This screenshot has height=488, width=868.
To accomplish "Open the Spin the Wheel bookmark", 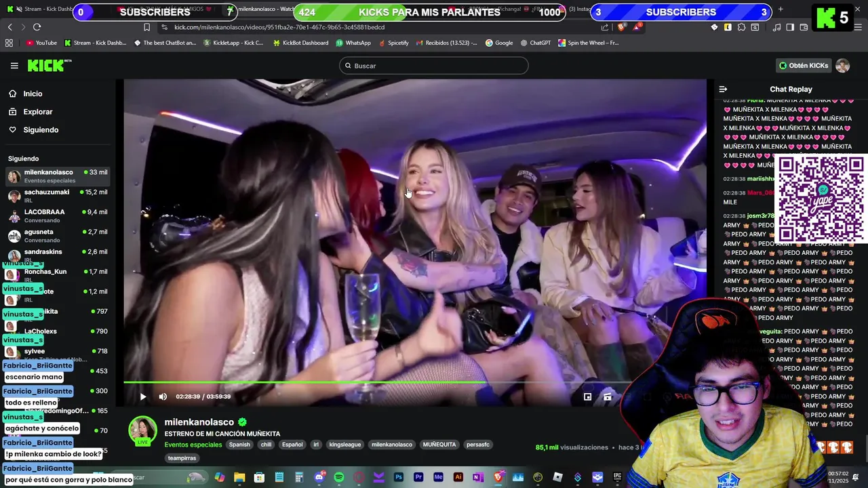I will (x=588, y=43).
